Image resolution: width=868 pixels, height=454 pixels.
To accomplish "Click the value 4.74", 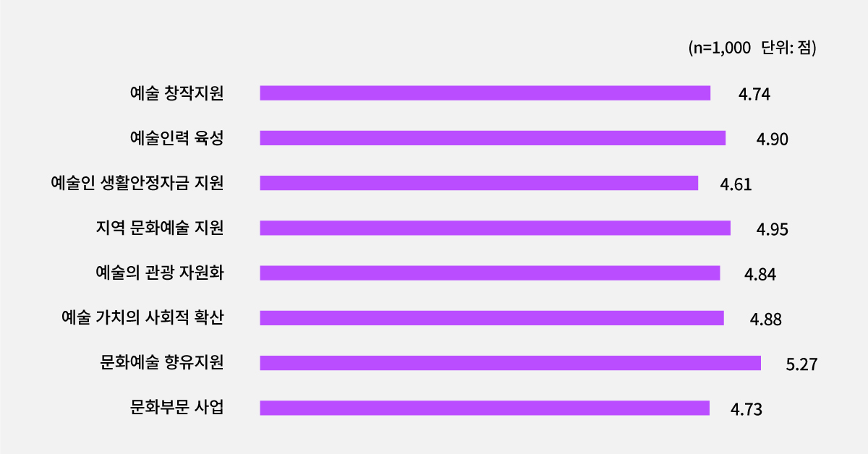I will click(754, 94).
